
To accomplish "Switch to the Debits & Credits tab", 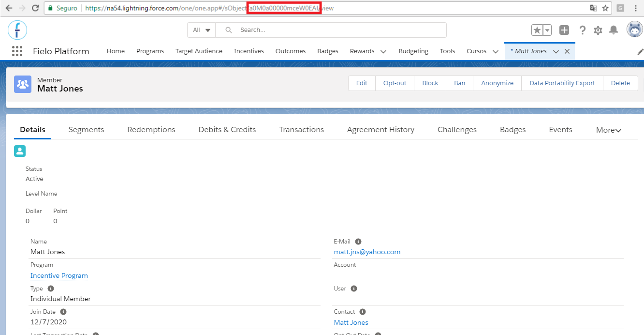I will coord(227,130).
